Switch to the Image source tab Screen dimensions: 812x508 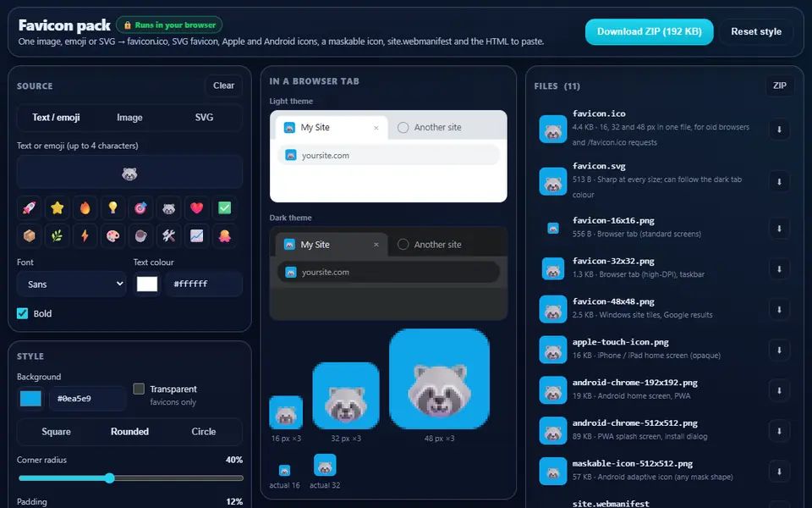(x=129, y=117)
